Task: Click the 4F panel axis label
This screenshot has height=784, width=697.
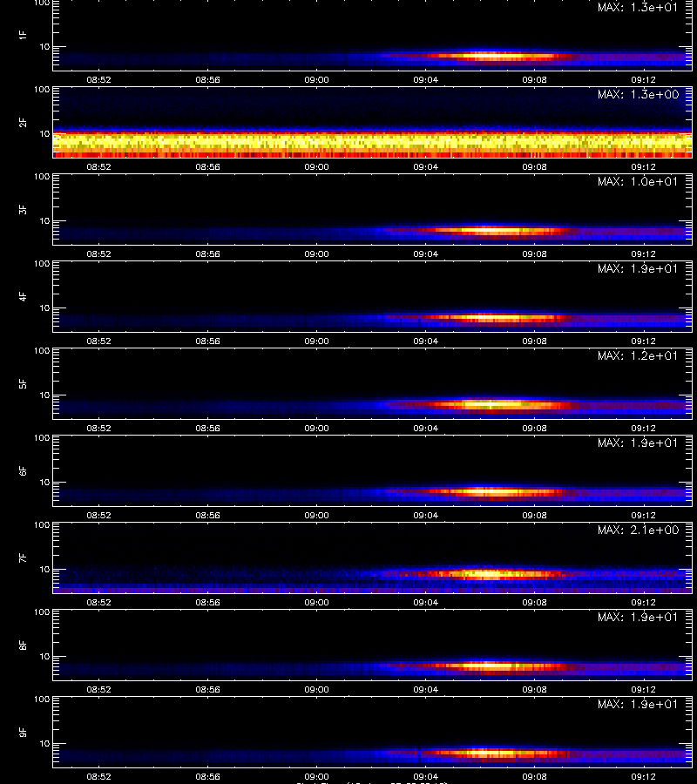Action: [x=23, y=296]
